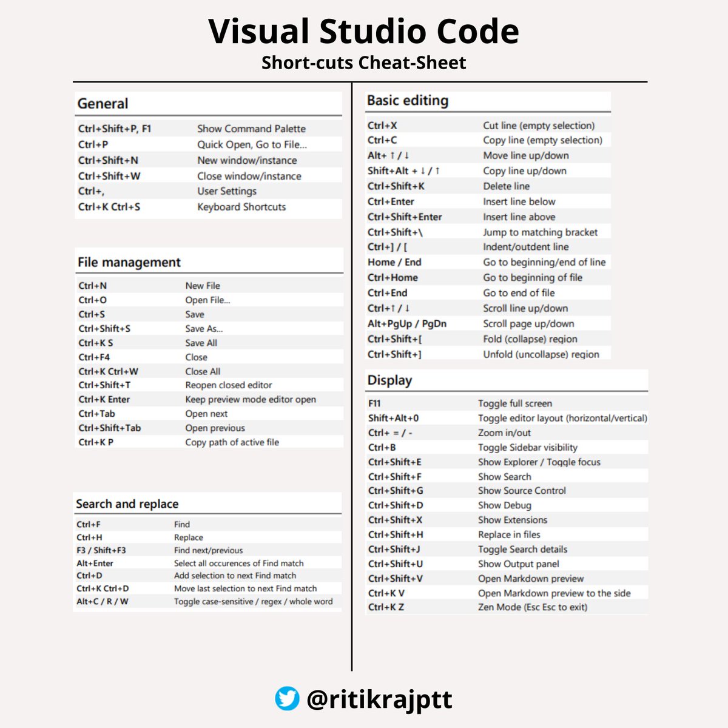This screenshot has height=728, width=728.
Task: Click the Ctrl+F shortcut
Action: tap(89, 524)
